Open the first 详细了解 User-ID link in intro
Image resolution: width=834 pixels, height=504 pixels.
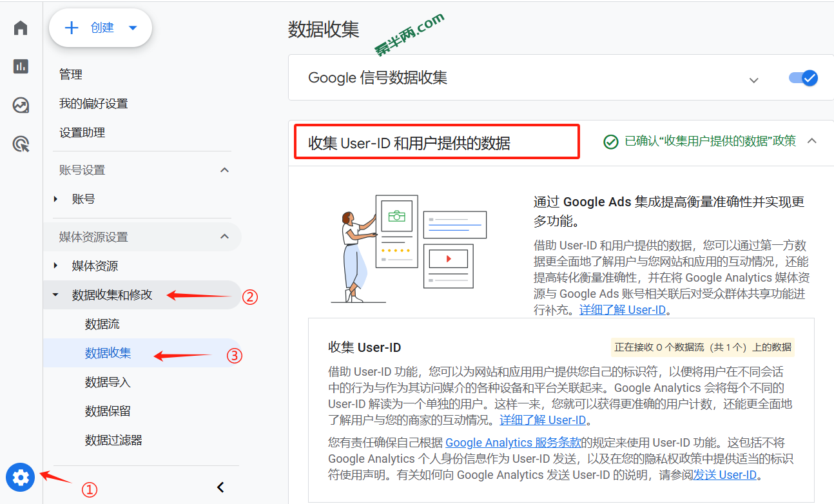[623, 309]
